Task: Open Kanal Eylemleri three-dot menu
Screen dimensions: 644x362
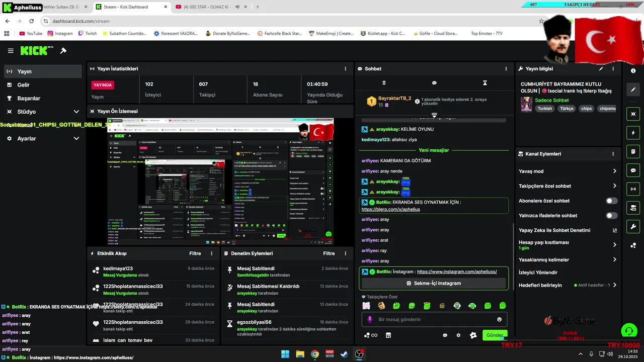Action: pos(613,154)
